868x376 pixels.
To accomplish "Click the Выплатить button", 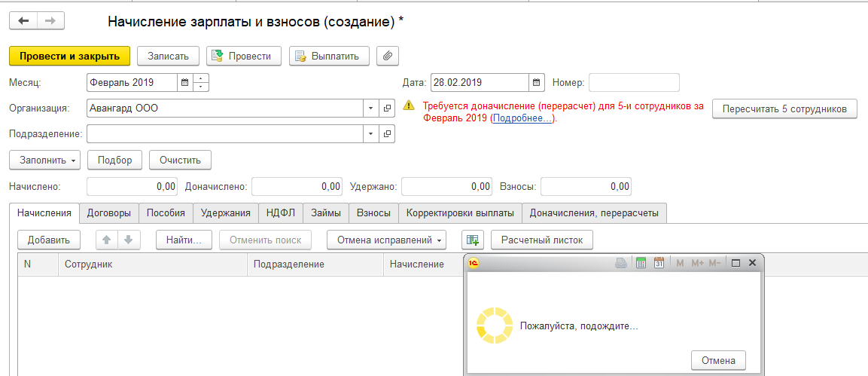I will [x=330, y=56].
